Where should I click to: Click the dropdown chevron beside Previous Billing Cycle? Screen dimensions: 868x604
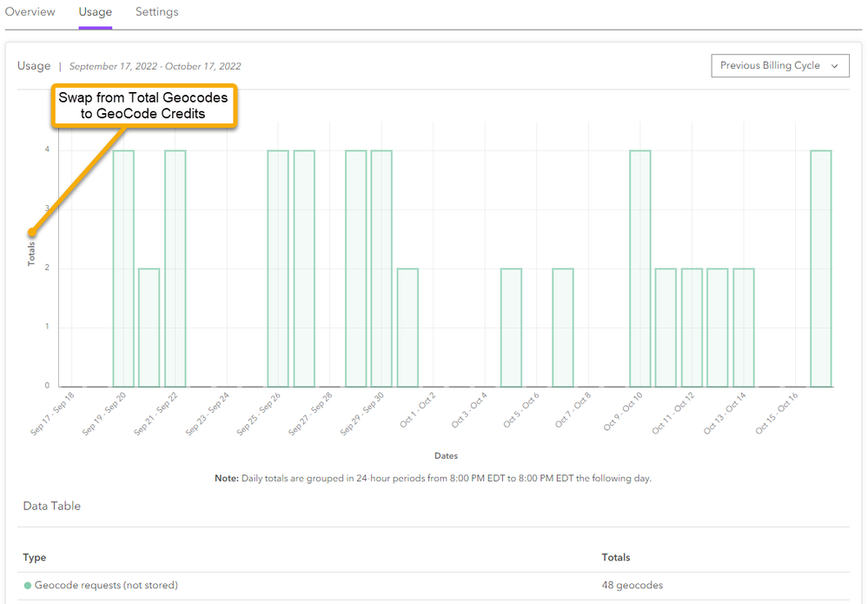click(x=835, y=66)
